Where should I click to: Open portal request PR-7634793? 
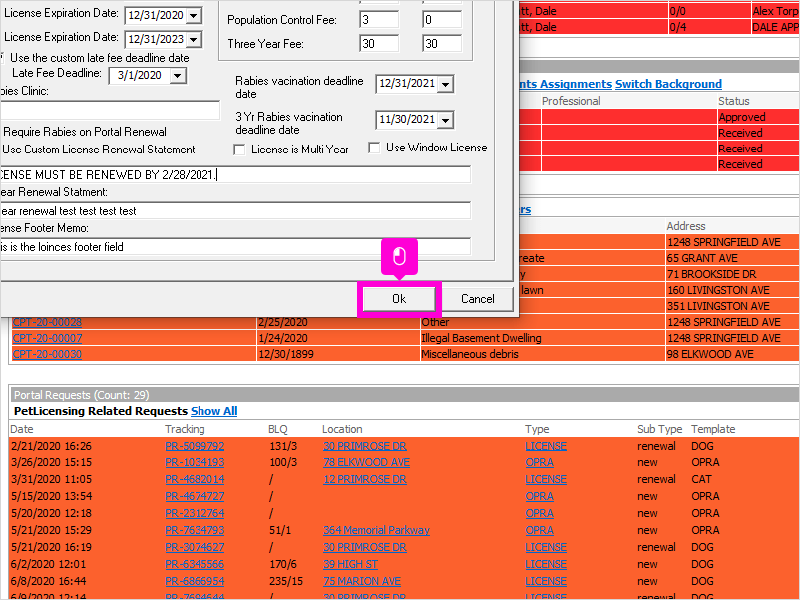tap(194, 530)
